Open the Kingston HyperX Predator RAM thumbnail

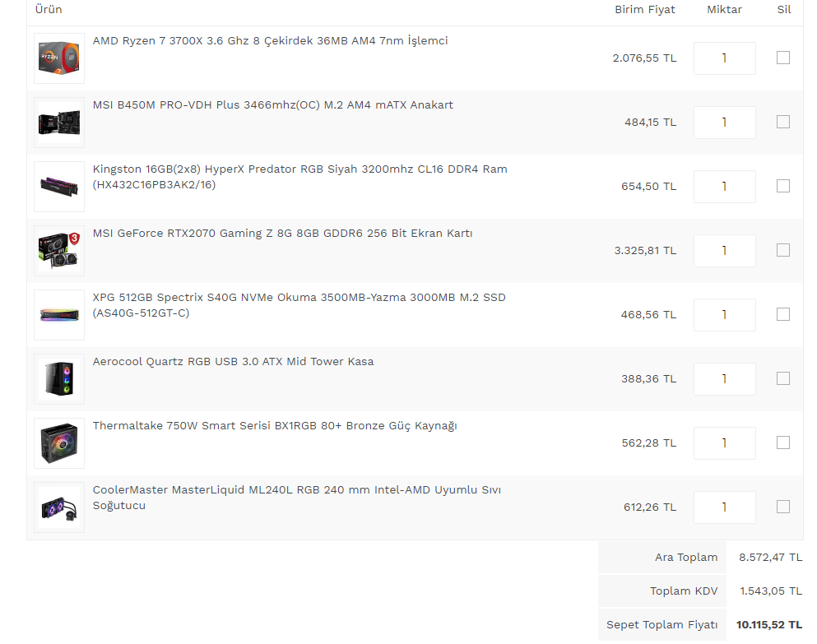click(x=59, y=187)
